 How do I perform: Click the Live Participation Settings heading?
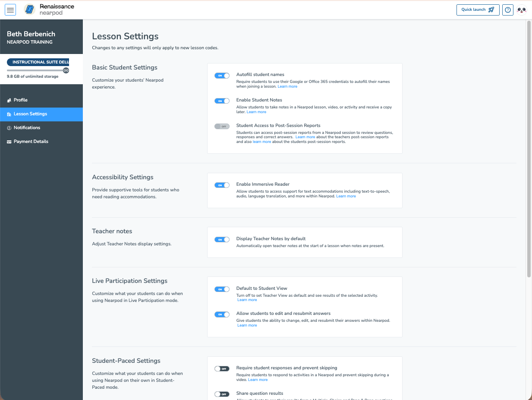coord(130,281)
